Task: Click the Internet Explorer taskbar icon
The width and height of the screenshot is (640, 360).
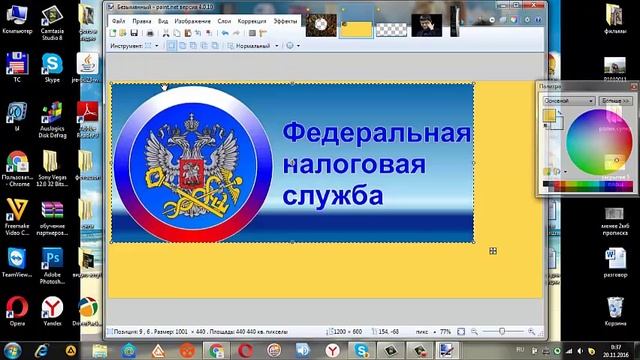Action: click(41, 350)
